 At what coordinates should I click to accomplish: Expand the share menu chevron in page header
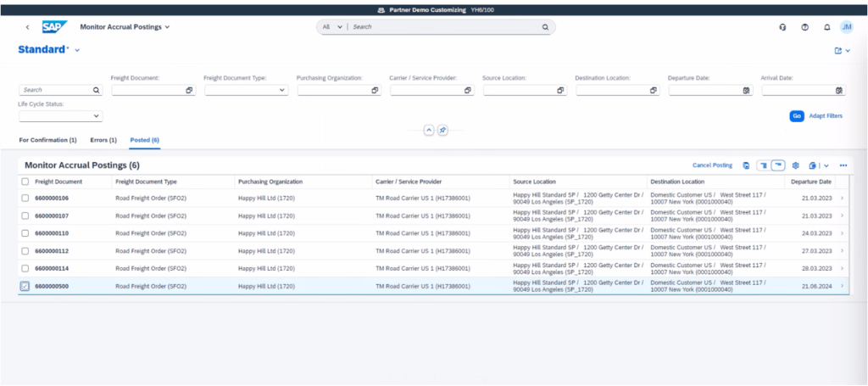[x=848, y=50]
